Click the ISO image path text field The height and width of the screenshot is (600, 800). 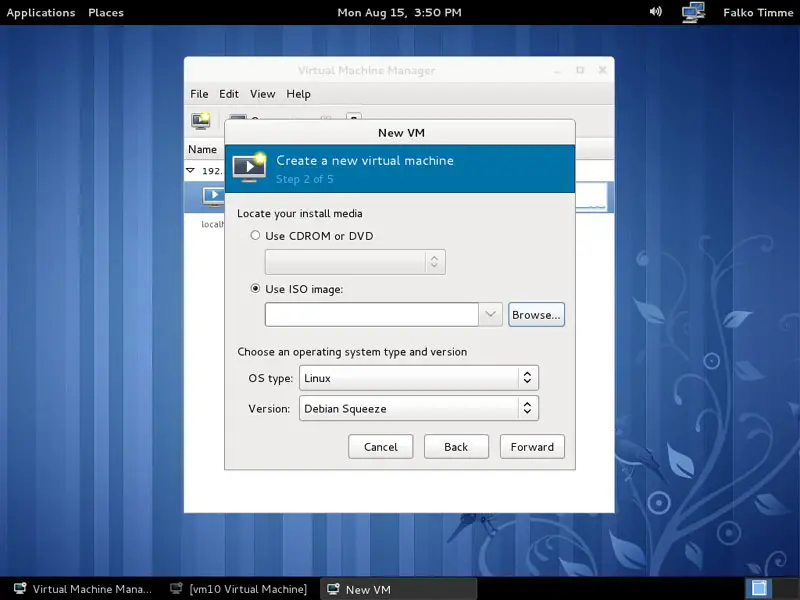coord(372,314)
